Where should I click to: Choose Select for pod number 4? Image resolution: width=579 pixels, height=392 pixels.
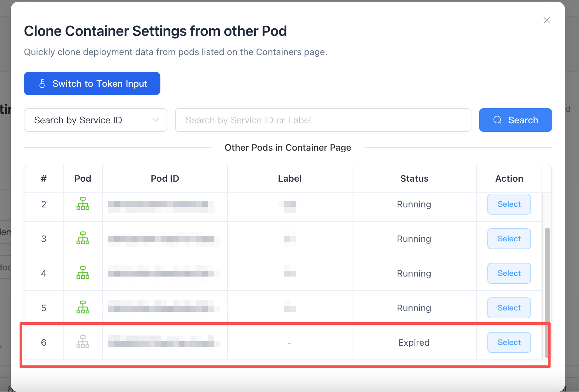(x=509, y=273)
